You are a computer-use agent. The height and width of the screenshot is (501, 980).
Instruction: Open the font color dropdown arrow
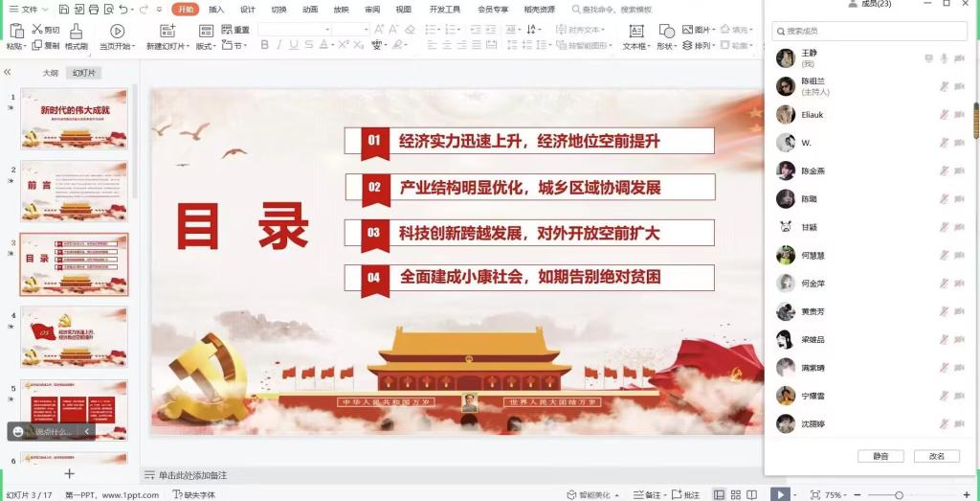coord(332,45)
